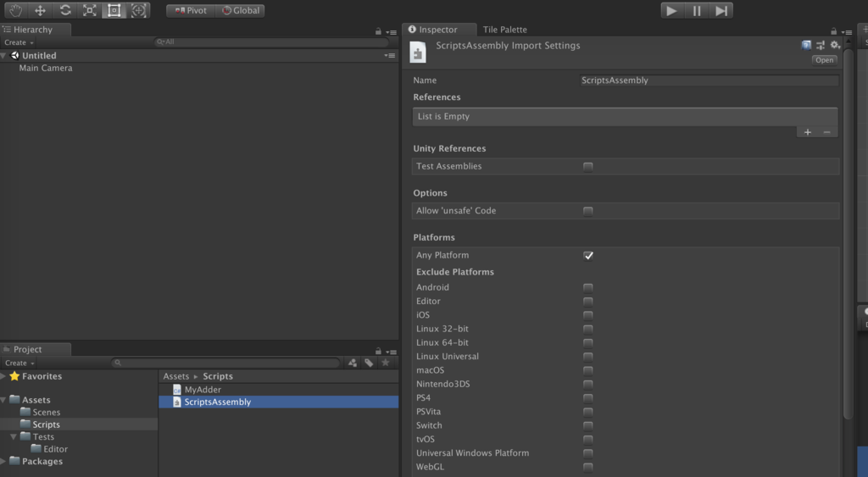Select the 'List is Empty' references row
This screenshot has width=868, height=477.
point(625,116)
